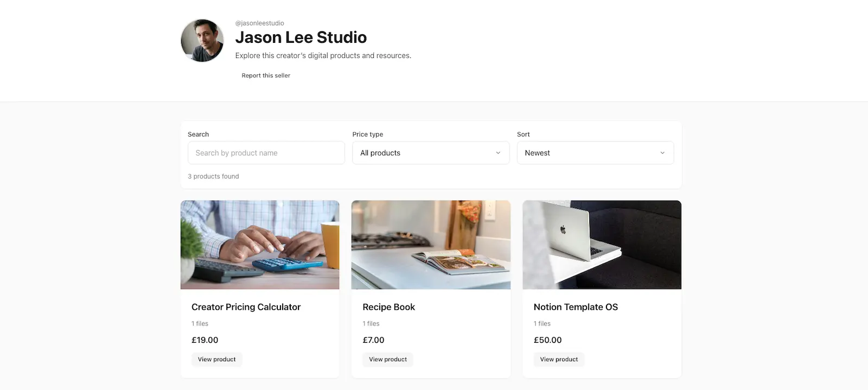Viewport: 868px width, 390px height.
Task: Open the Notion Template OS thumbnail image
Action: pyautogui.click(x=602, y=245)
